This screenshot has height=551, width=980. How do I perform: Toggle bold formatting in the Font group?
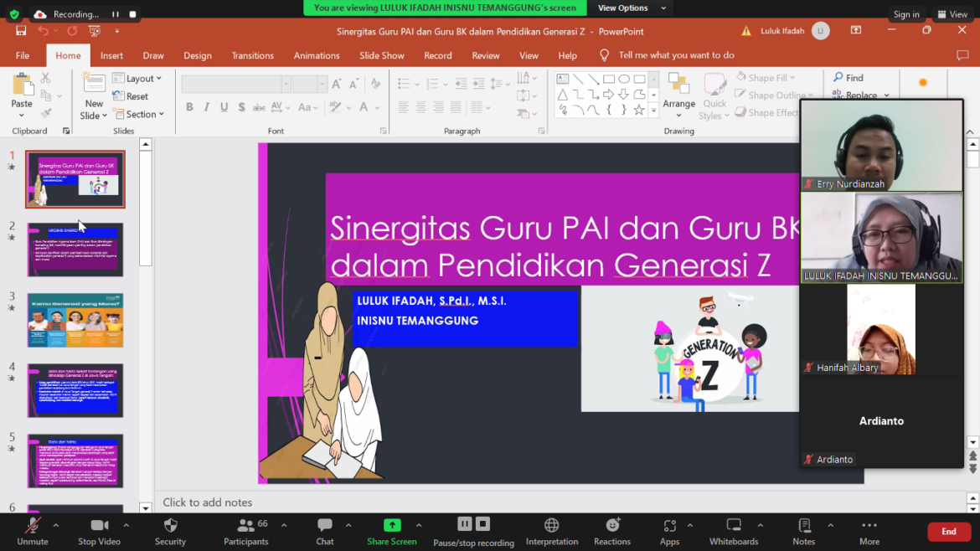click(189, 107)
